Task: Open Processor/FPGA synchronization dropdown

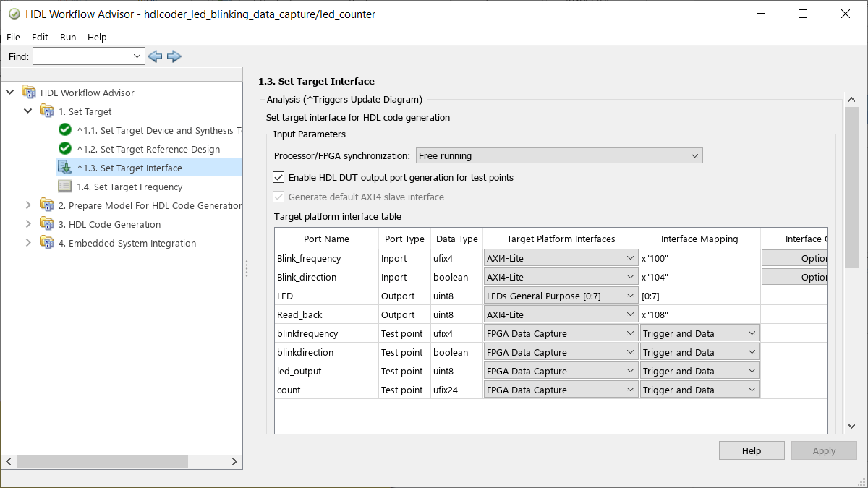Action: pos(559,155)
